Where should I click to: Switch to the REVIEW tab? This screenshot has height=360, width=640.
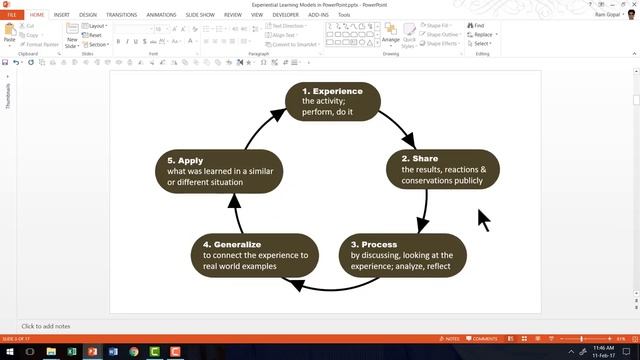pyautogui.click(x=233, y=15)
